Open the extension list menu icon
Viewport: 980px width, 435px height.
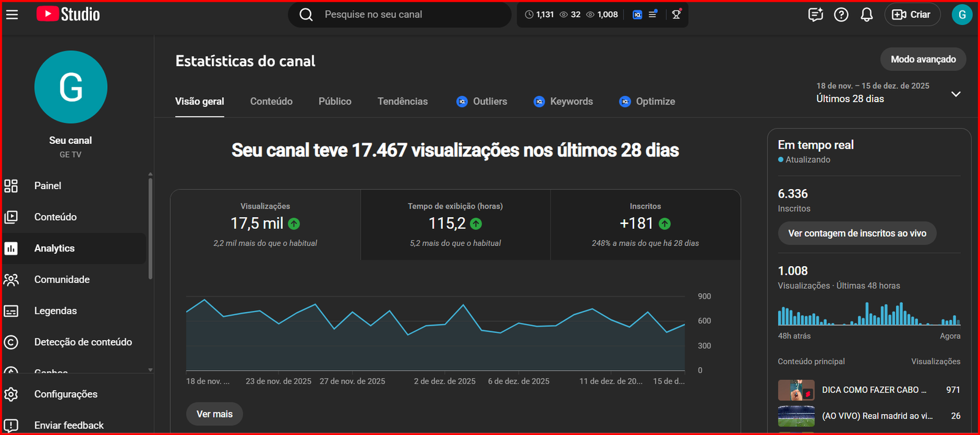pos(653,14)
